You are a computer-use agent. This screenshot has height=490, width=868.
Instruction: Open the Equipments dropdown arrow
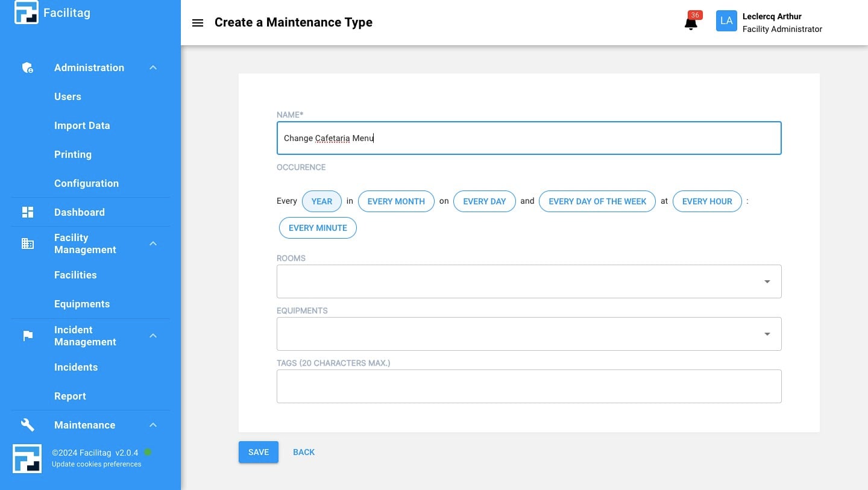pos(767,334)
